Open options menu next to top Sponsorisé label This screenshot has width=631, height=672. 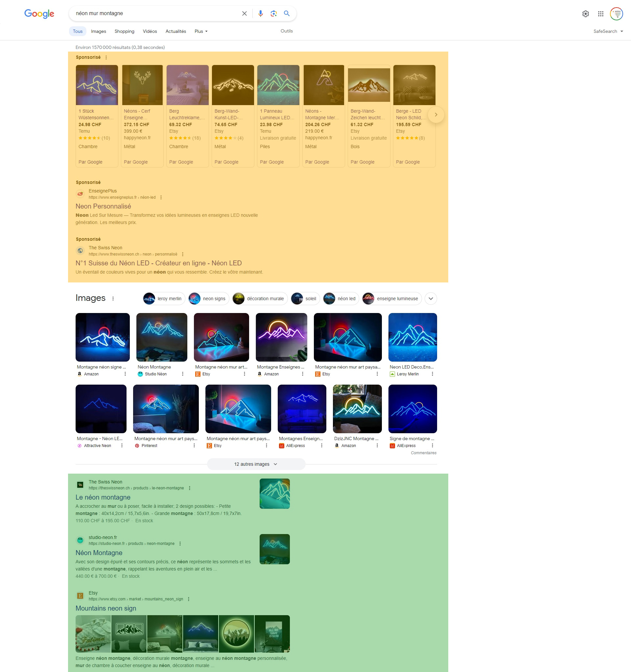tap(106, 57)
